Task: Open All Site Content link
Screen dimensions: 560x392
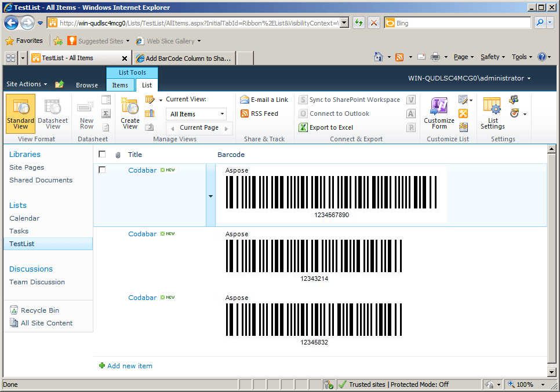Action: (46, 323)
